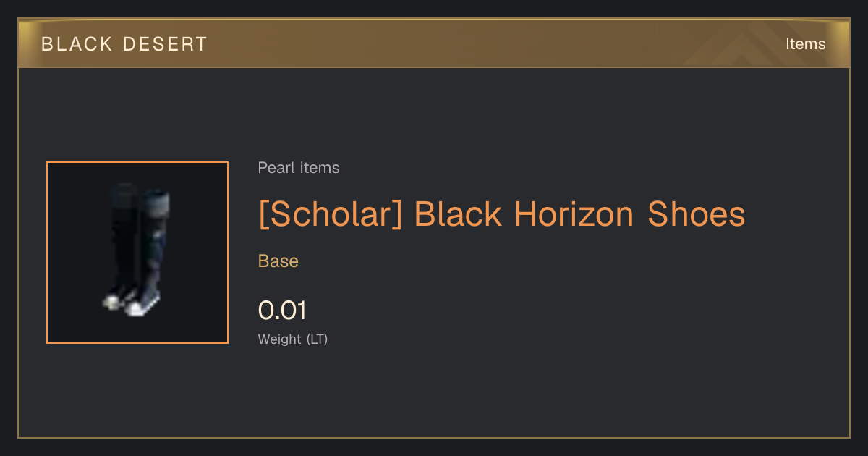
Task: Click the orange frame around item thumbnail
Action: [137, 253]
